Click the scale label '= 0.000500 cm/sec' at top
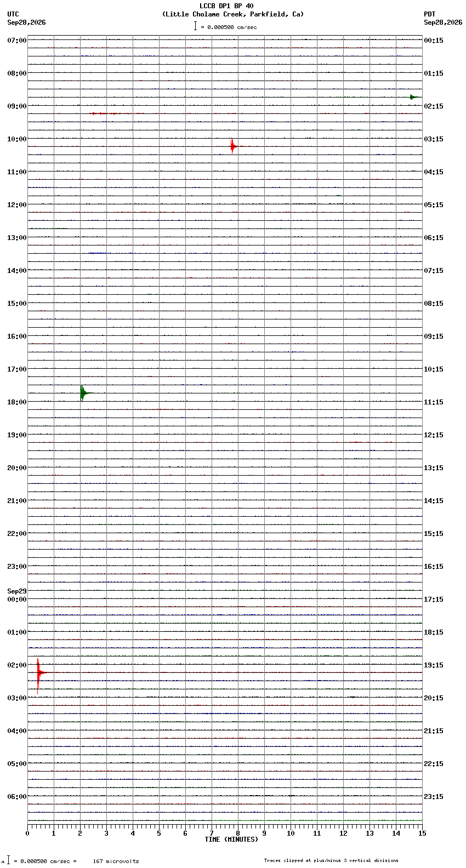The image size is (466, 868). (229, 27)
